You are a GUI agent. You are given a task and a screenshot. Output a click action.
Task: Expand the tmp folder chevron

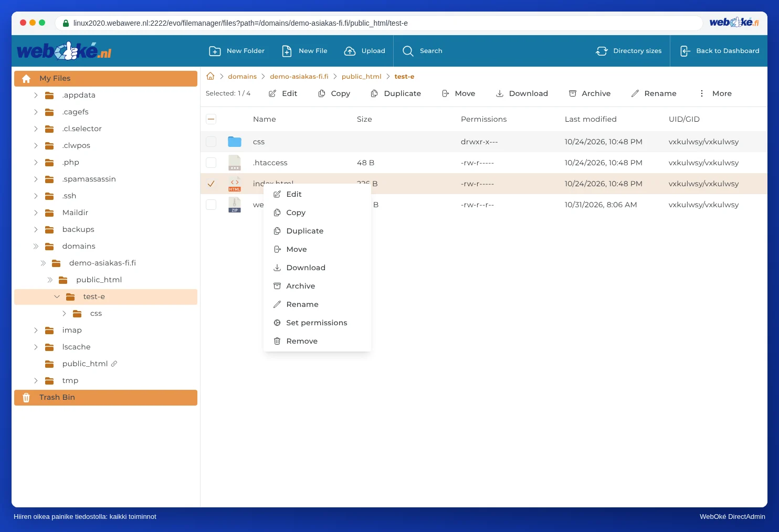click(x=36, y=380)
